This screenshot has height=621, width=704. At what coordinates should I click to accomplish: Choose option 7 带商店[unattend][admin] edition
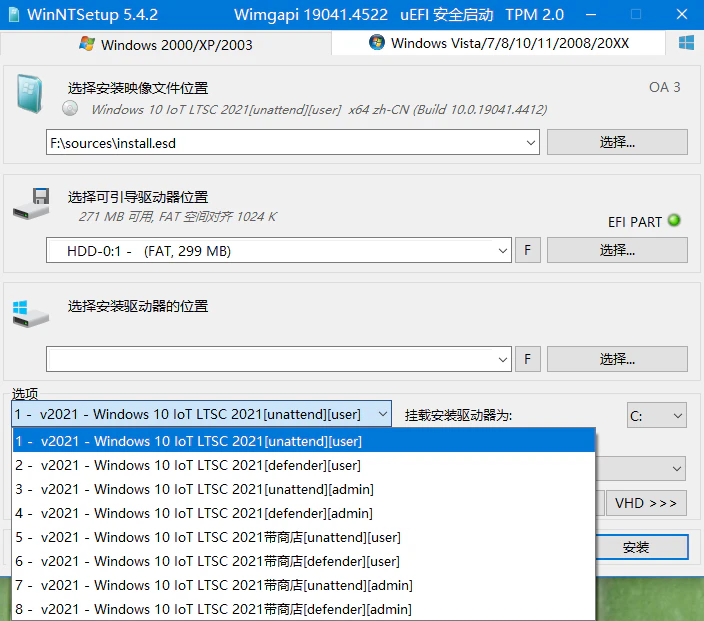[x=212, y=585]
